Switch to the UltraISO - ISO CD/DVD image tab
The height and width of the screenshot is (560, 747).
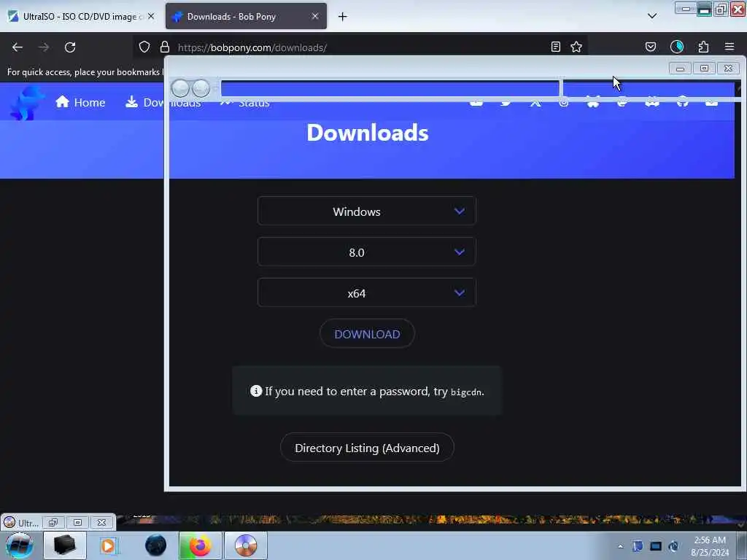[81, 16]
